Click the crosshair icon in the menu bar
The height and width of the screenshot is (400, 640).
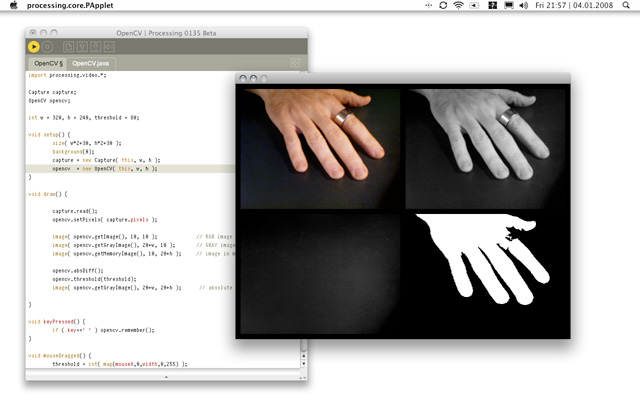click(428, 5)
